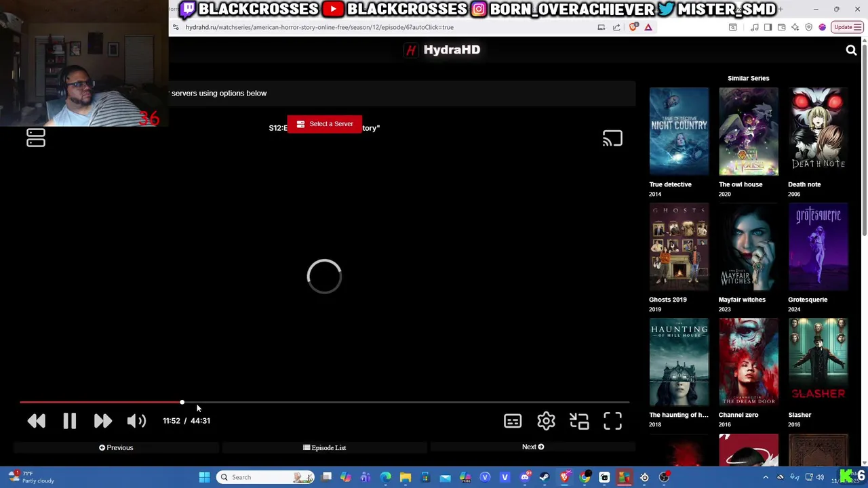Open the Leo AI sparkle icon
The width and height of the screenshot is (868, 488).
pos(795,27)
